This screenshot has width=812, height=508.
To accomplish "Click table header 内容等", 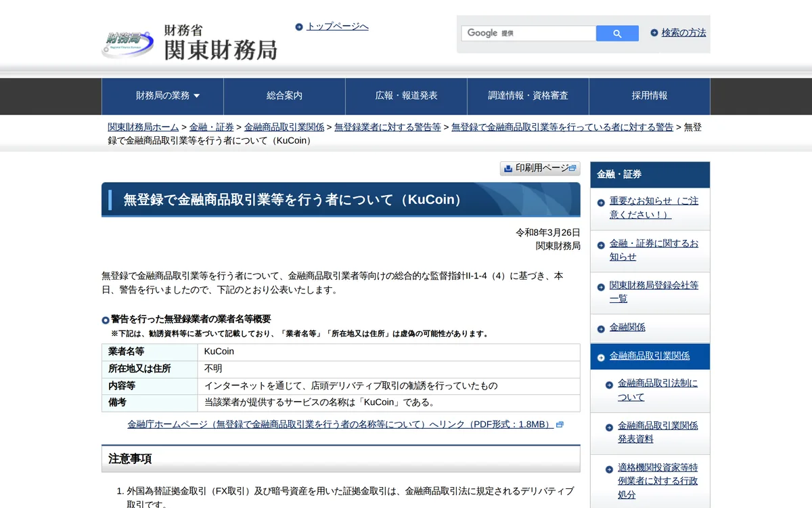I will tap(150, 386).
